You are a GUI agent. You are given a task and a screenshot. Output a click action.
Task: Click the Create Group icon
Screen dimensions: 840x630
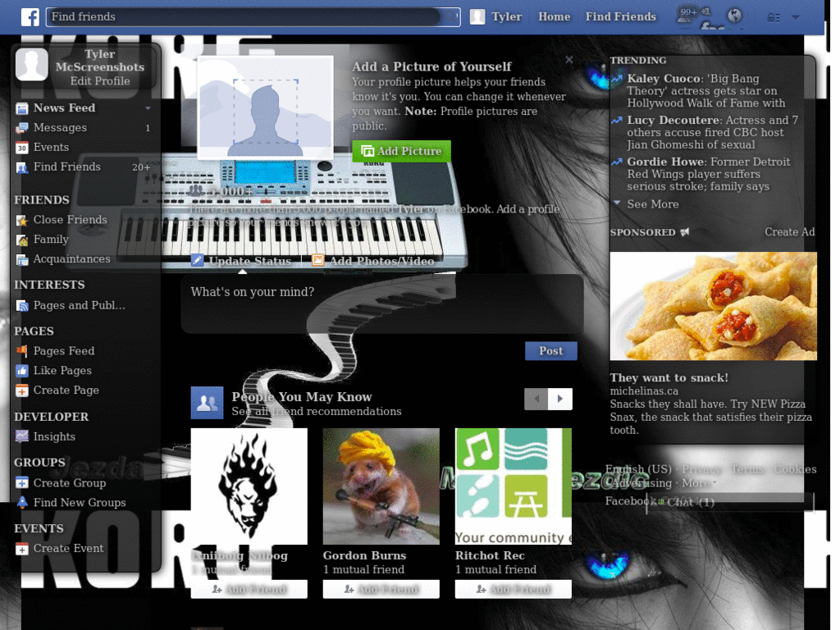22,483
